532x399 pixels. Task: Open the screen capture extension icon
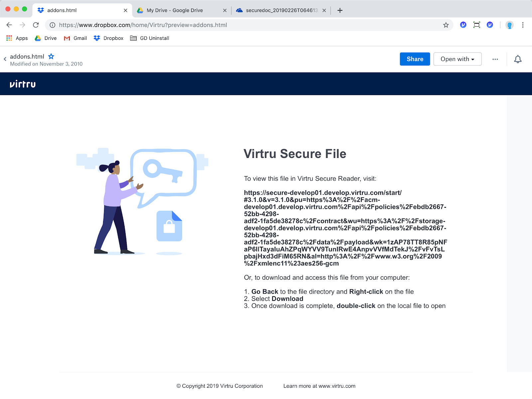click(x=476, y=25)
